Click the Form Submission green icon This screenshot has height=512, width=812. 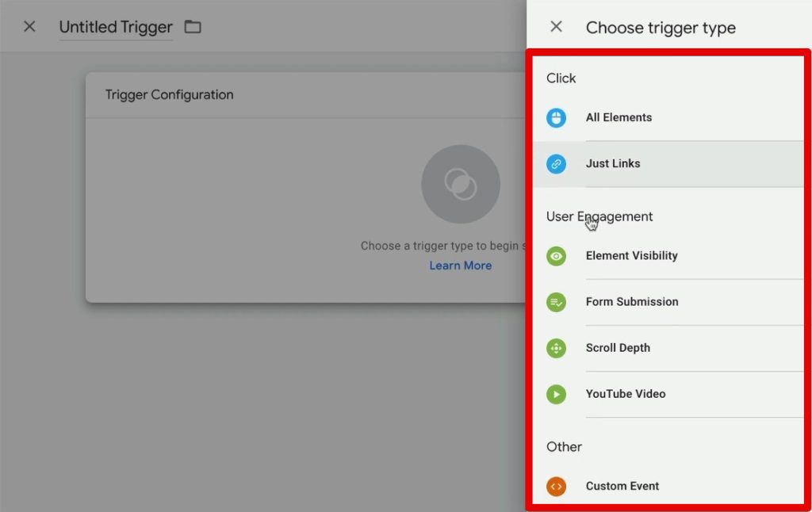556,302
